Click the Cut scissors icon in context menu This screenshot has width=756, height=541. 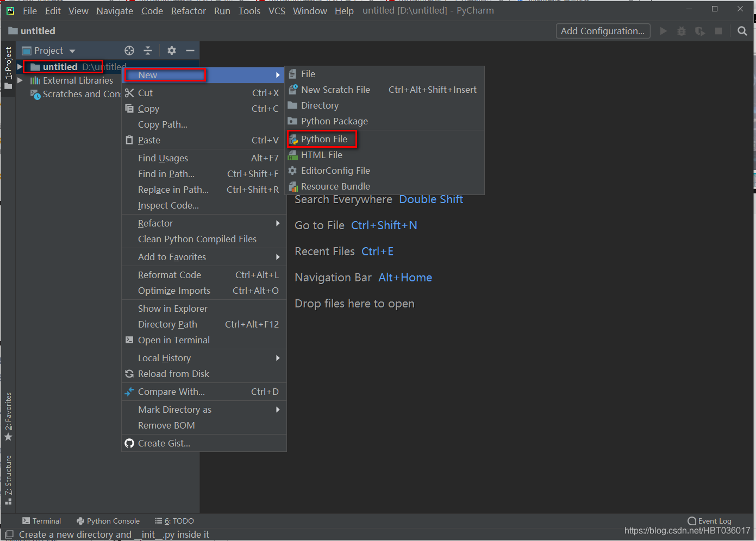tap(129, 93)
